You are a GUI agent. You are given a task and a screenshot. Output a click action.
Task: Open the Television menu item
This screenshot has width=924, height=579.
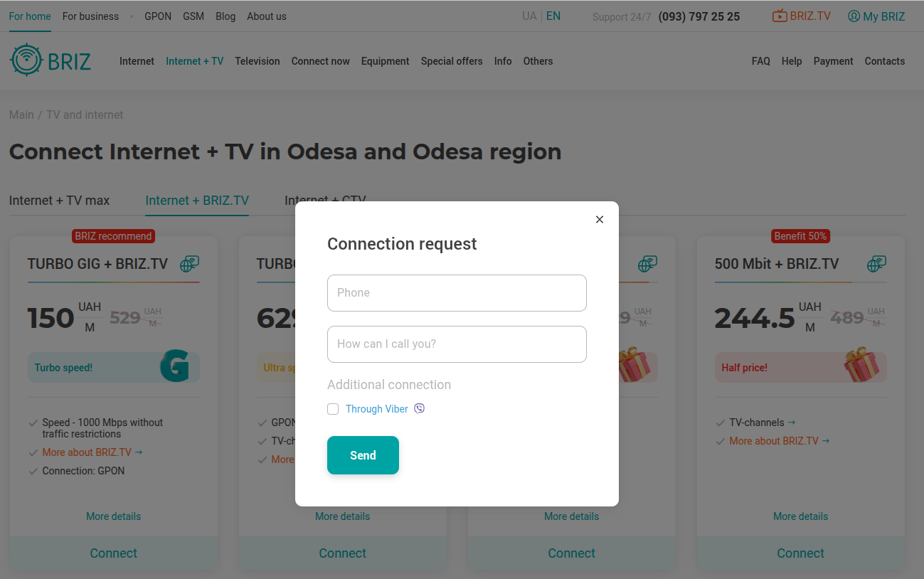[x=257, y=61]
